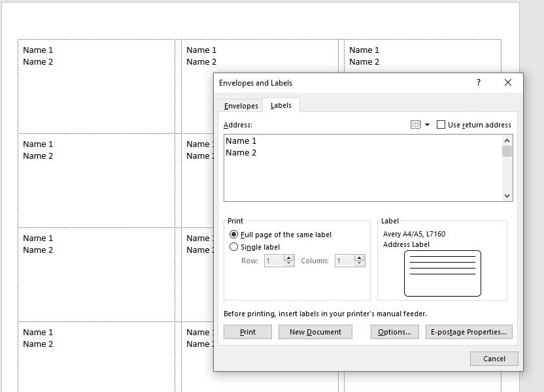The image size is (544, 392).
Task: Expand the address book dropdown arrow
Action: pyautogui.click(x=427, y=125)
